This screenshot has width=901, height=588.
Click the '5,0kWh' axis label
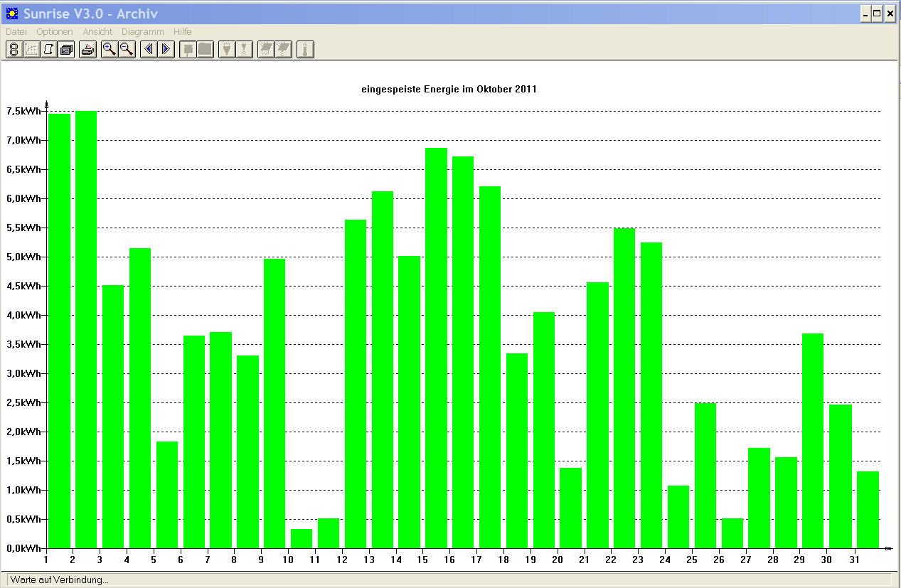pos(24,257)
